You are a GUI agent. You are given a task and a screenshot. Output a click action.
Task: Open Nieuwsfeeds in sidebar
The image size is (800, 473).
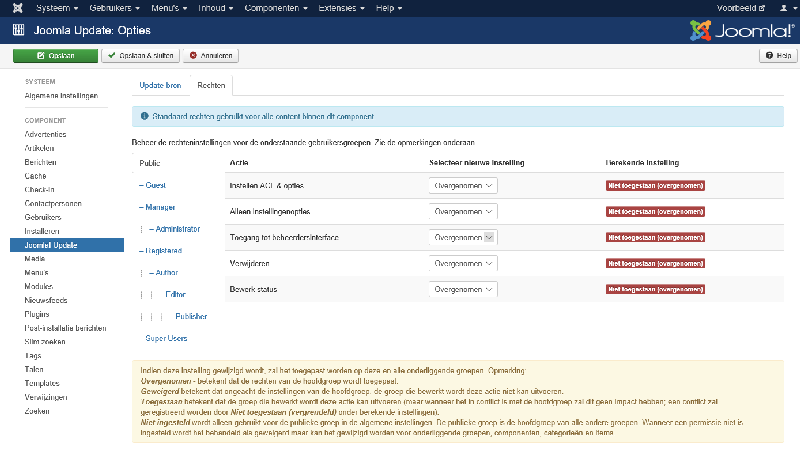coord(46,300)
